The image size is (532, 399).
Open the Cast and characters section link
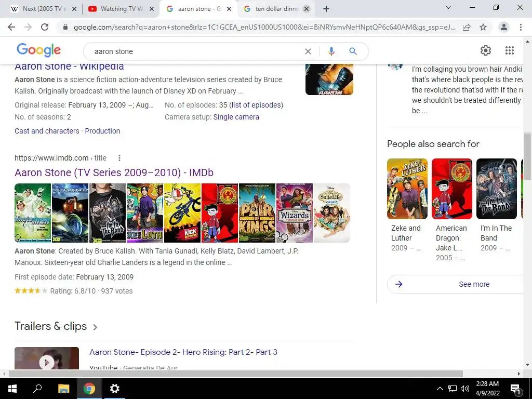pyautogui.click(x=47, y=131)
